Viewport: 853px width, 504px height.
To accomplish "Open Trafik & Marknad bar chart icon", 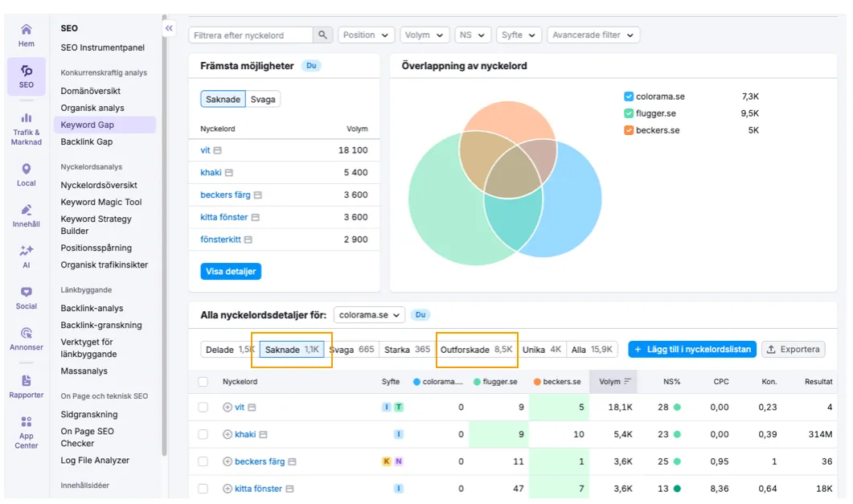I will coord(26,118).
